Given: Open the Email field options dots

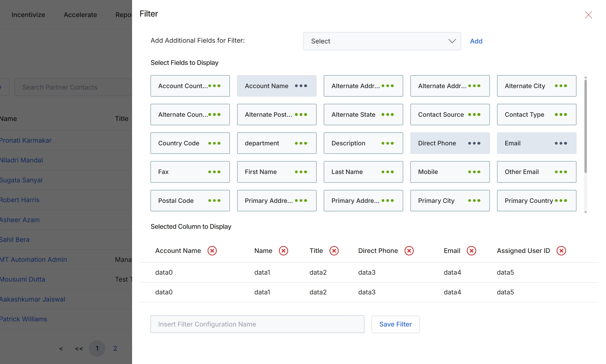Looking at the screenshot, I should coord(561,143).
